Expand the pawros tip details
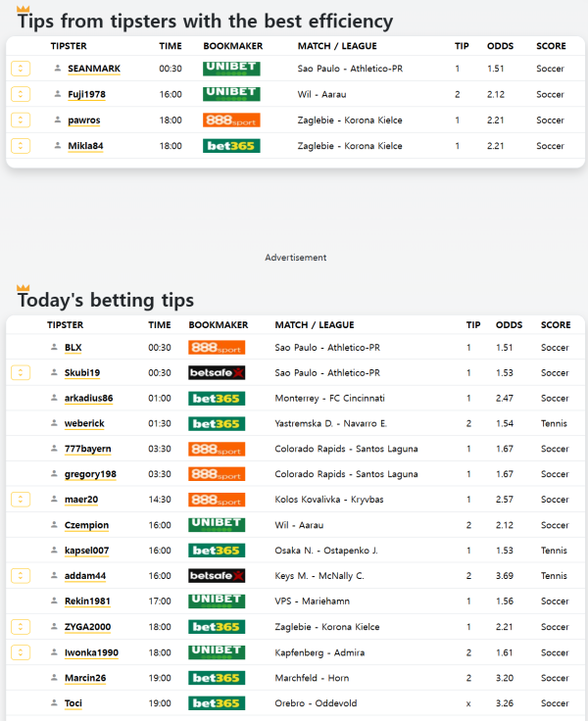This screenshot has height=721, width=588. 21,120
